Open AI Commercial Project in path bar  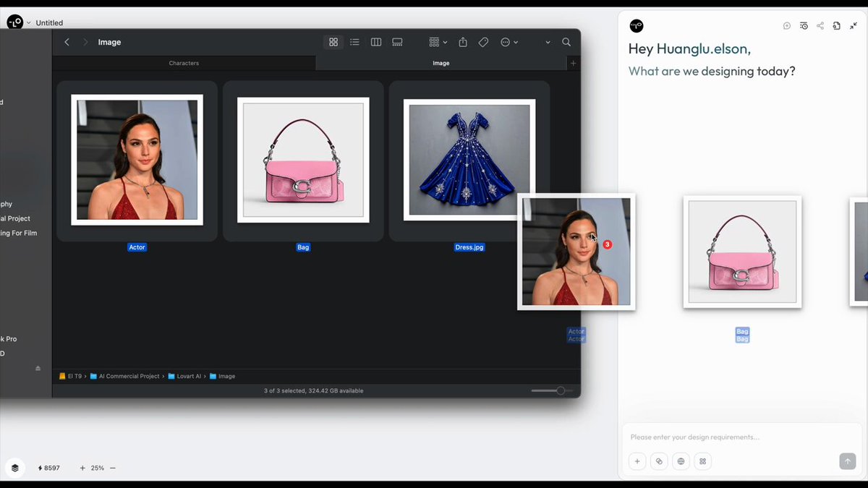tap(124, 376)
